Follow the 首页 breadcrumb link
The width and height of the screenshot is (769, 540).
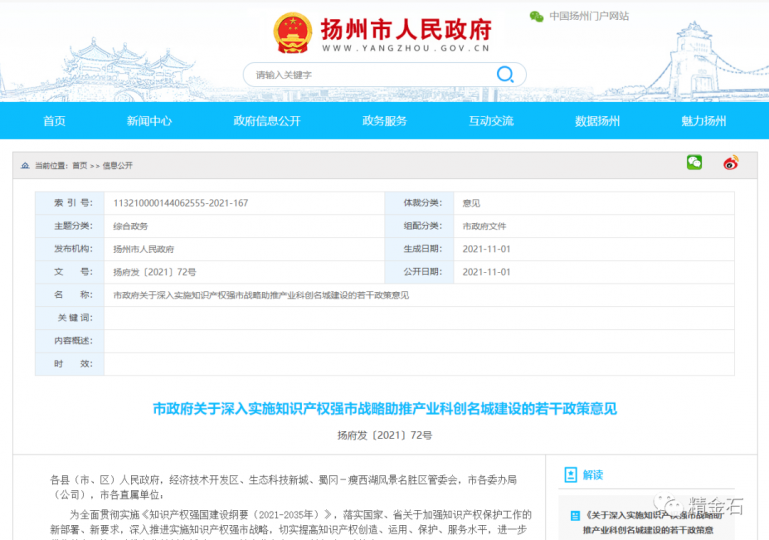pos(79,166)
